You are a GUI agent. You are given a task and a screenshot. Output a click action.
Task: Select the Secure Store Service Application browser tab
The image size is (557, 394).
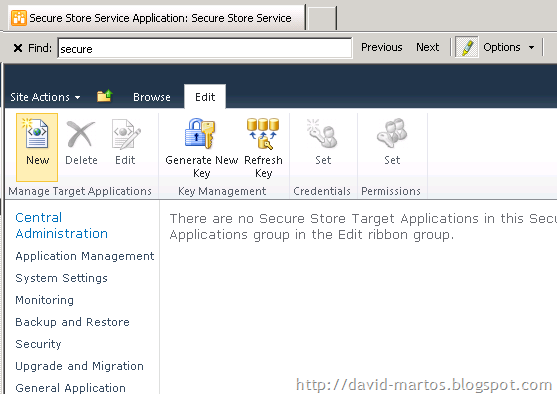(x=156, y=18)
